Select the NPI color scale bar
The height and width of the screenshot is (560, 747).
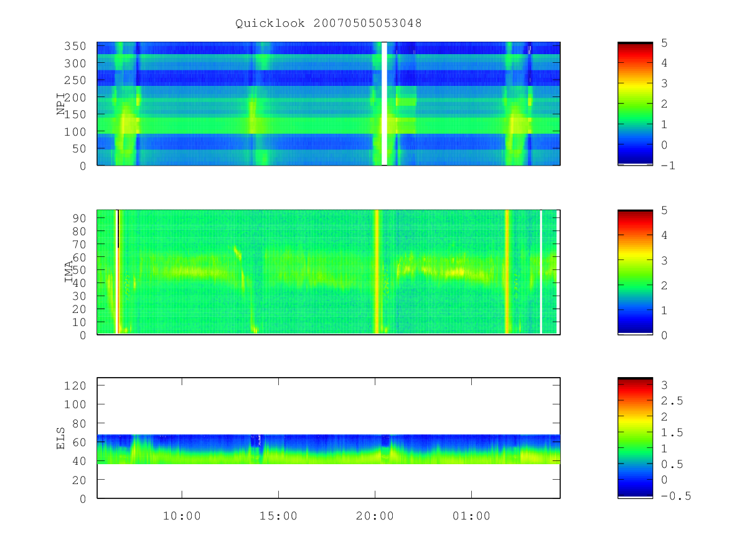tap(635, 104)
